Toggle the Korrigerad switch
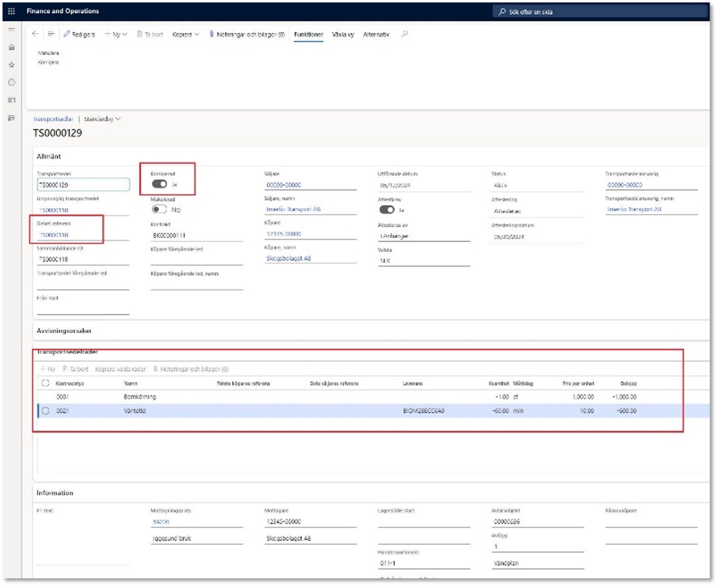The width and height of the screenshot is (719, 588). click(x=159, y=184)
